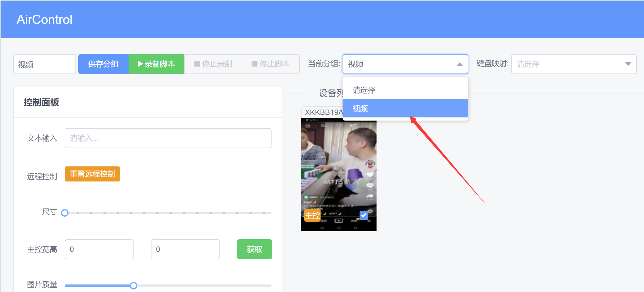
Task: Click the device screen recents navigation icon
Action: (355, 228)
